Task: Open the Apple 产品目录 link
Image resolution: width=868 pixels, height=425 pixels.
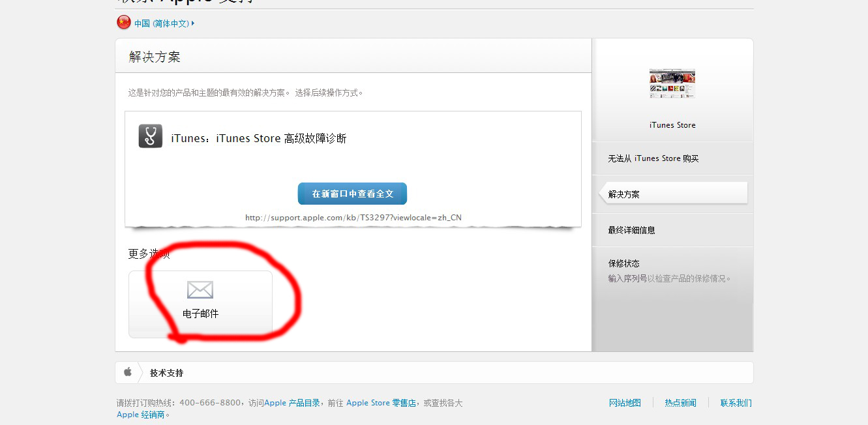Action: point(292,403)
